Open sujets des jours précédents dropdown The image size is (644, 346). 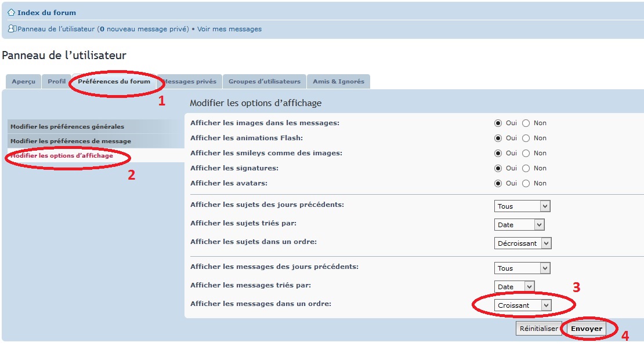pyautogui.click(x=522, y=206)
